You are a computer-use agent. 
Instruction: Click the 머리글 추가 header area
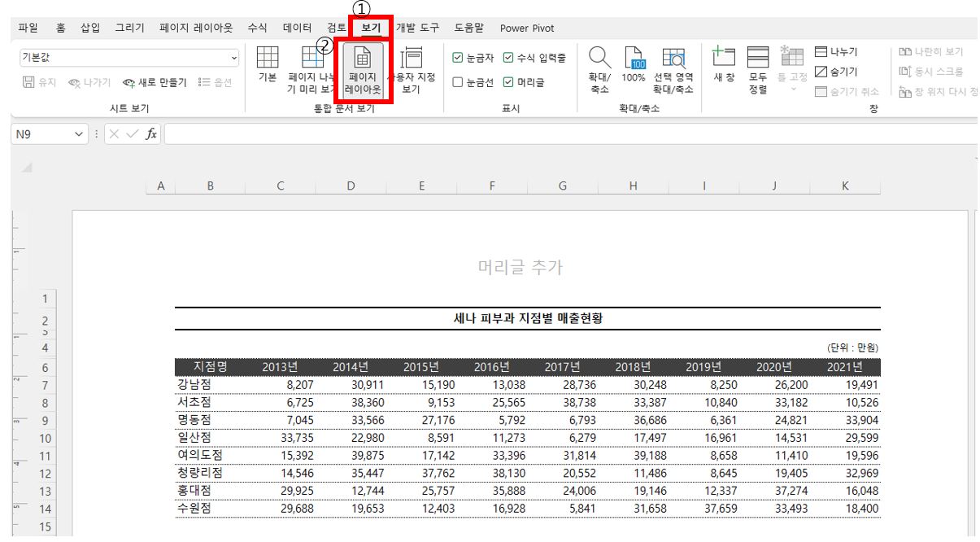tap(520, 267)
